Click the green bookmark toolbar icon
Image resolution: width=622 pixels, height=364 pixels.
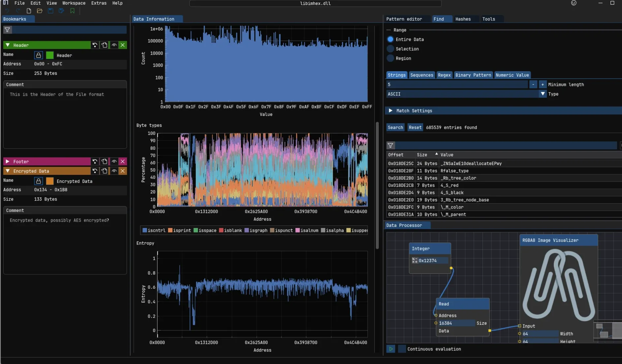[72, 11]
